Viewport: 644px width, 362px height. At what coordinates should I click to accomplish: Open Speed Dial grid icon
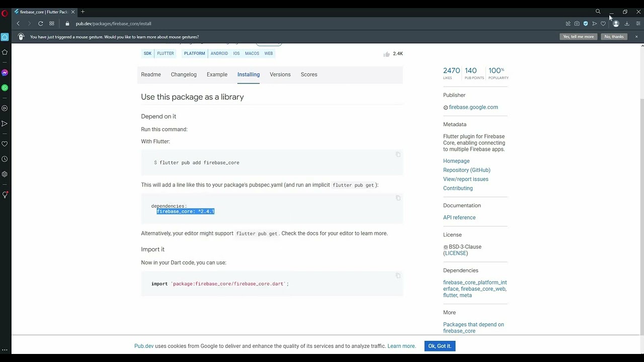coord(51,24)
